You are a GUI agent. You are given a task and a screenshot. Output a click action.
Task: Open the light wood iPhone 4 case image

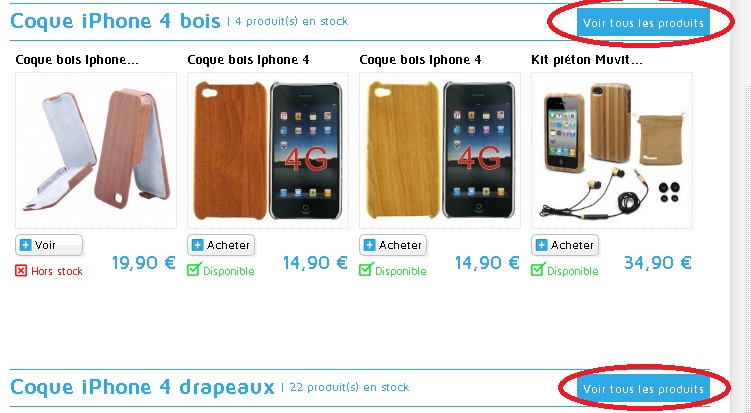(x=440, y=150)
